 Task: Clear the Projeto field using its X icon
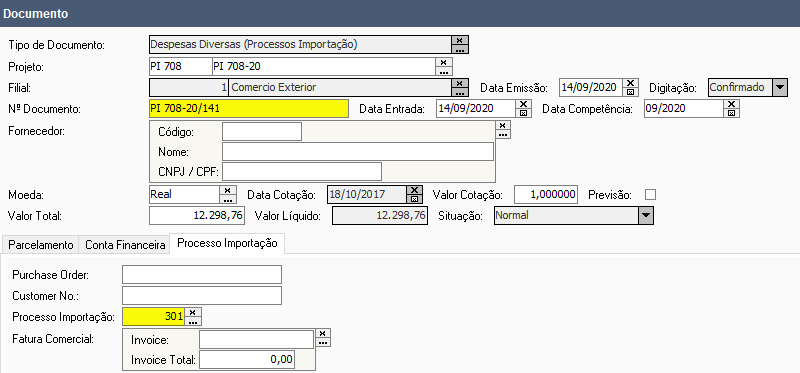pos(444,62)
